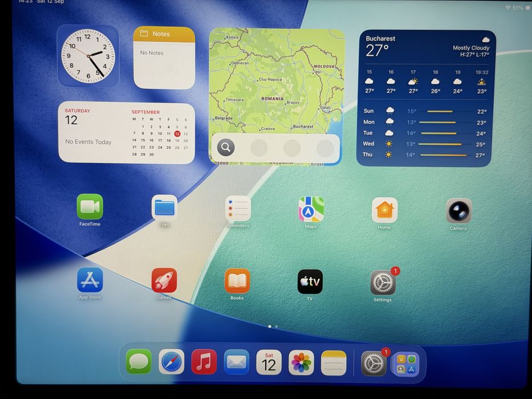Tap Bucharest label on the map
Screen dimensions: 532x399
coord(303,126)
